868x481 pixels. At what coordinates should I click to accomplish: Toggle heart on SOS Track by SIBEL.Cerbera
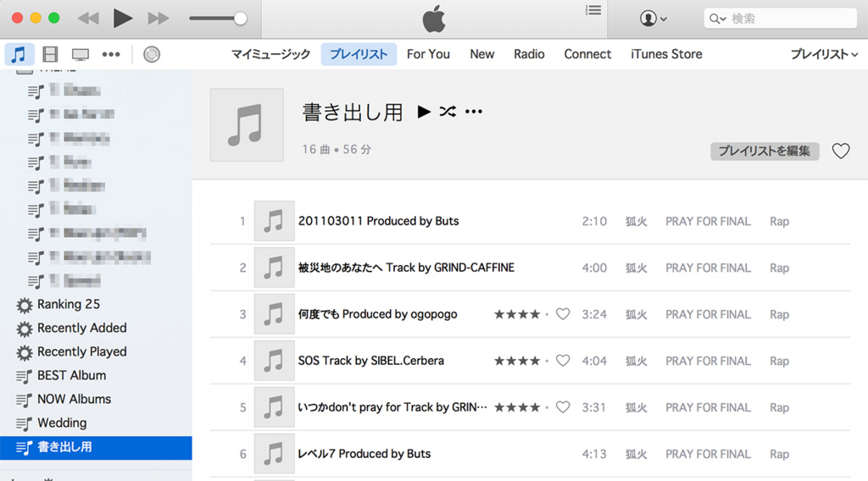pos(563,361)
